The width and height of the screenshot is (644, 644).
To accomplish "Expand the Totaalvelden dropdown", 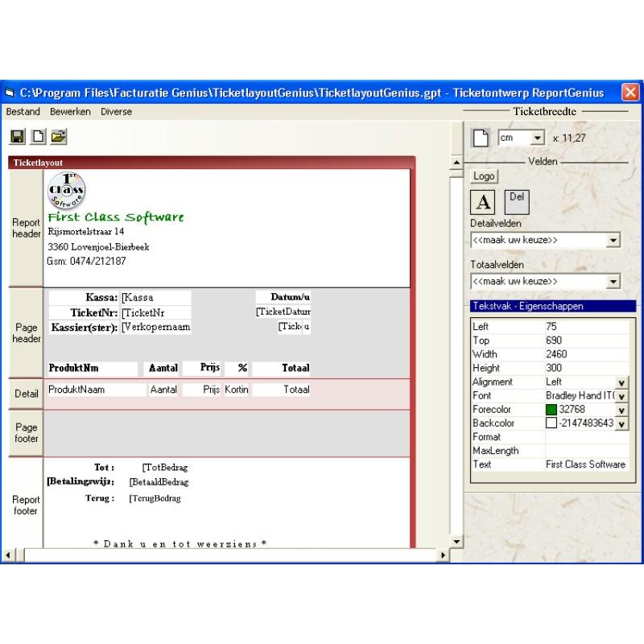I will [x=613, y=281].
